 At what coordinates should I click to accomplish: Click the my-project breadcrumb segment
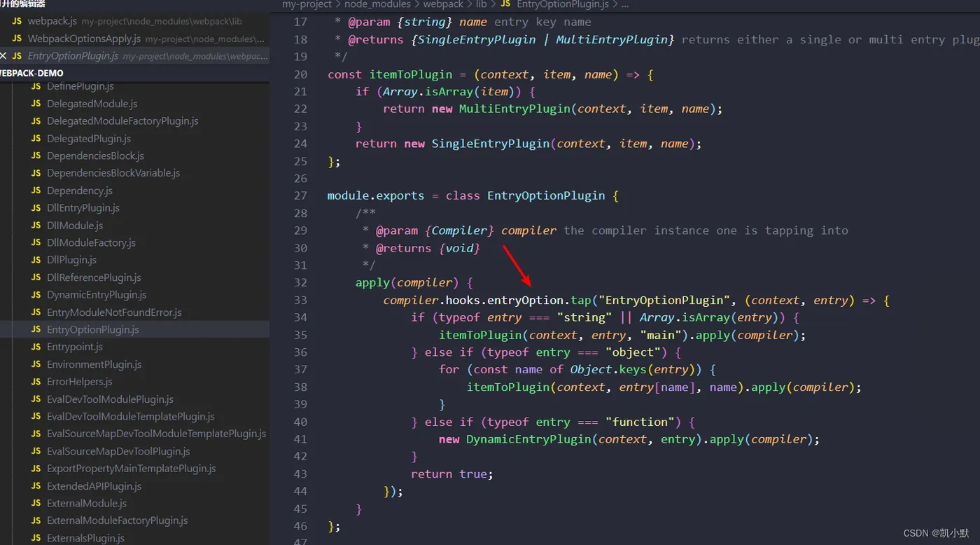(x=307, y=4)
